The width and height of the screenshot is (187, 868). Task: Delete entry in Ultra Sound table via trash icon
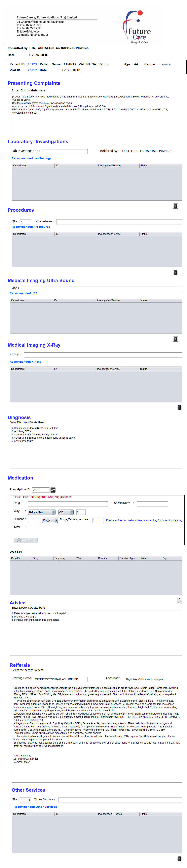(175, 339)
